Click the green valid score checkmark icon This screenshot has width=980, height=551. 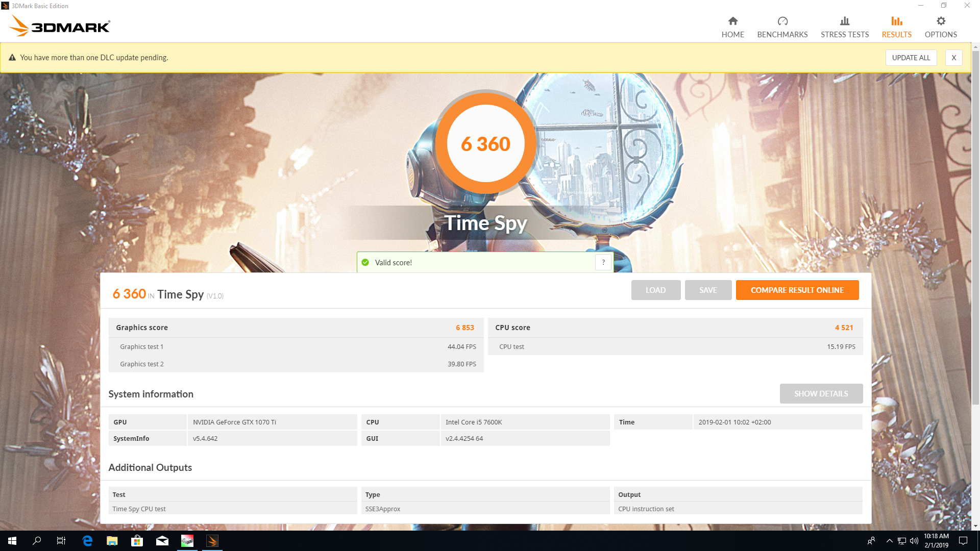coord(365,262)
